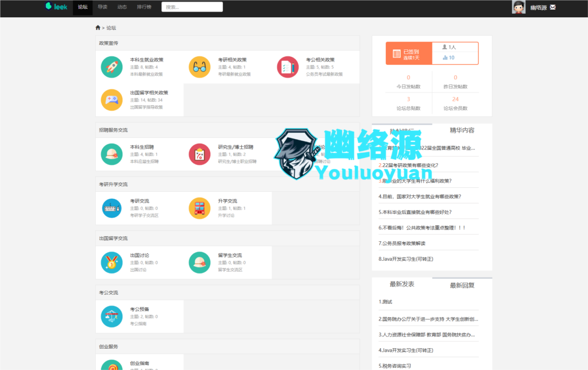Screen dimensions: 588x370
Task: Click the 已签到 sign-in button
Action: coord(409,53)
